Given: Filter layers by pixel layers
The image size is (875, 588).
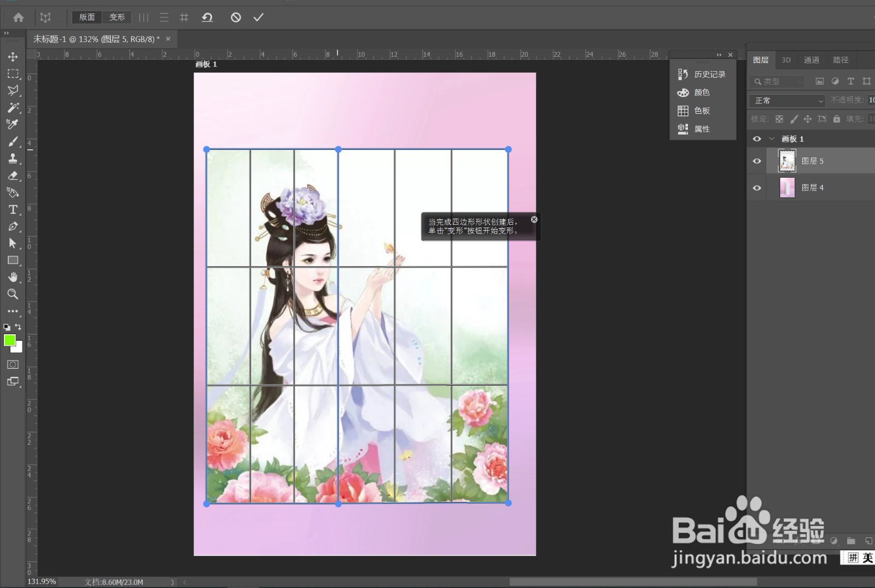Looking at the screenshot, I should click(x=819, y=81).
